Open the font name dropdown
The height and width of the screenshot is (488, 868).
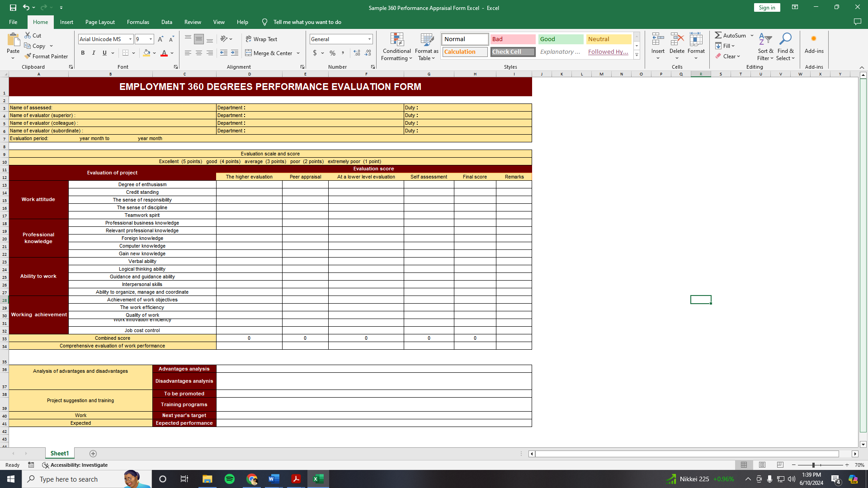click(130, 39)
